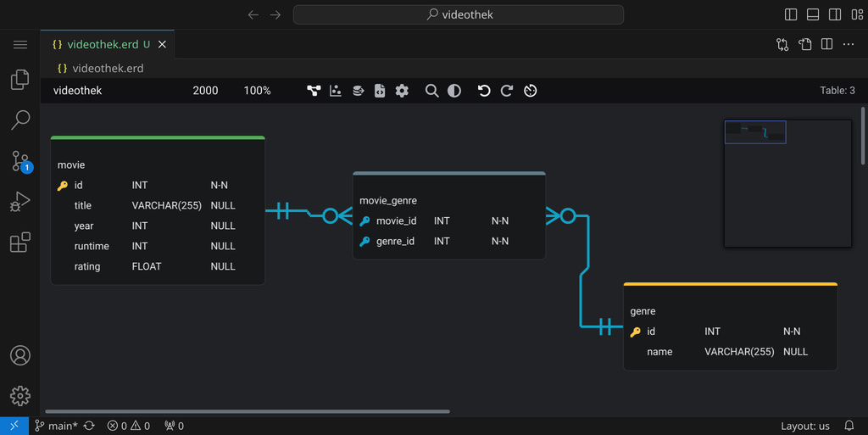The height and width of the screenshot is (435, 868).
Task: Click the redo arrow in ERD toolbar
Action: [x=507, y=91]
